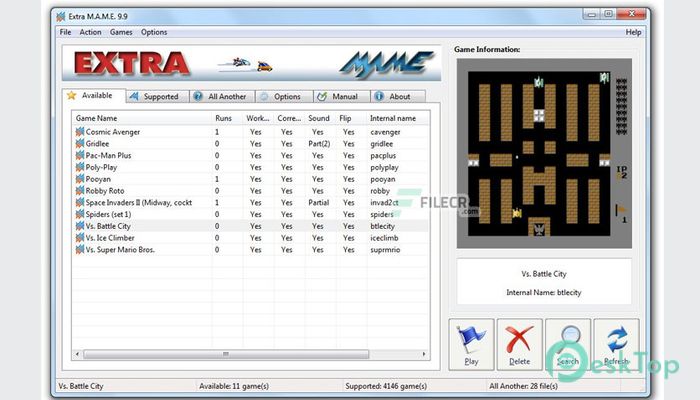Click the Vs. Ice Climber row icon
This screenshot has height=400, width=700.
80,238
